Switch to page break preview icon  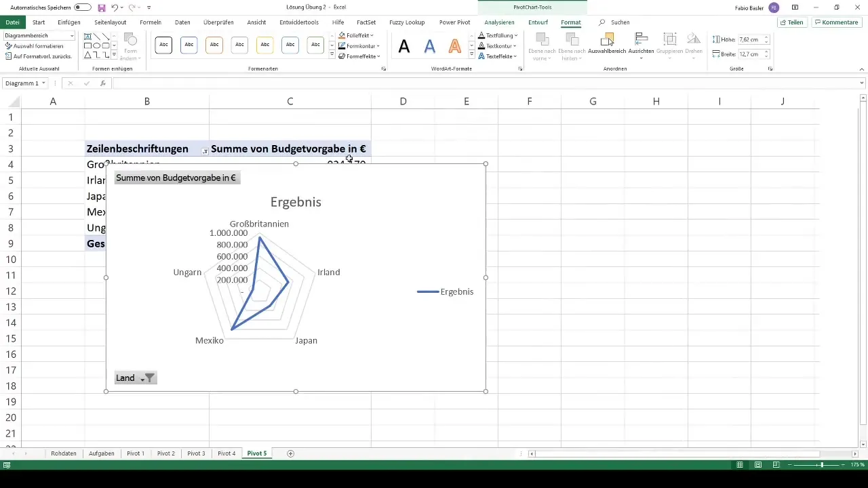click(776, 465)
